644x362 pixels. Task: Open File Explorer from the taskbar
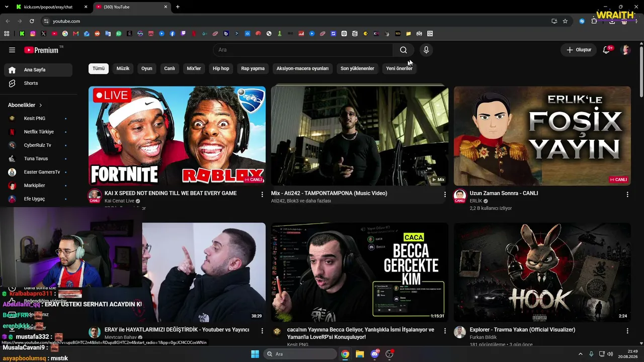click(360, 354)
